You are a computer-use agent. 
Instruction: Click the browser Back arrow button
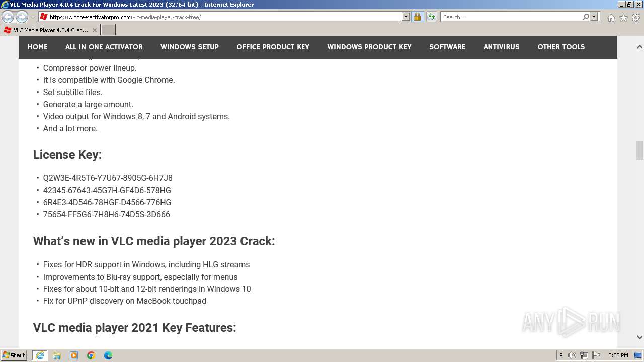coord(8,17)
